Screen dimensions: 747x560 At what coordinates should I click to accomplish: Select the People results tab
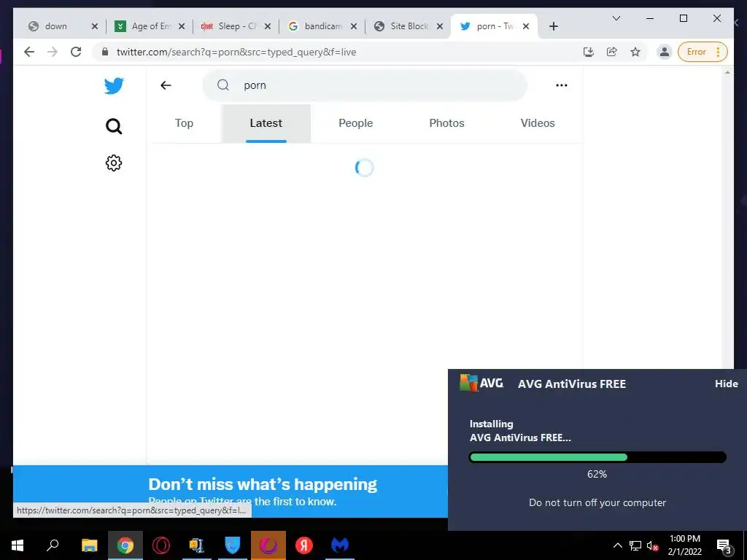(355, 123)
